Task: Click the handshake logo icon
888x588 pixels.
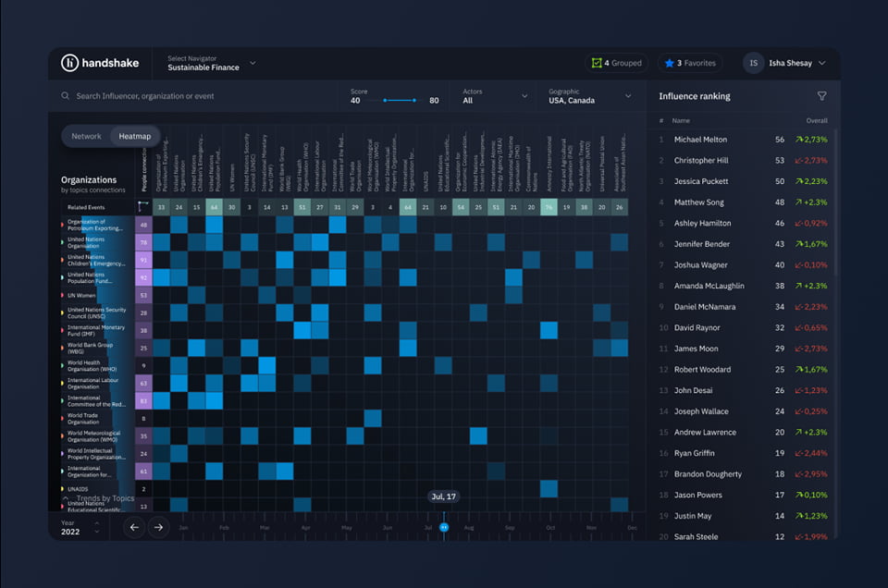Action: (x=69, y=63)
